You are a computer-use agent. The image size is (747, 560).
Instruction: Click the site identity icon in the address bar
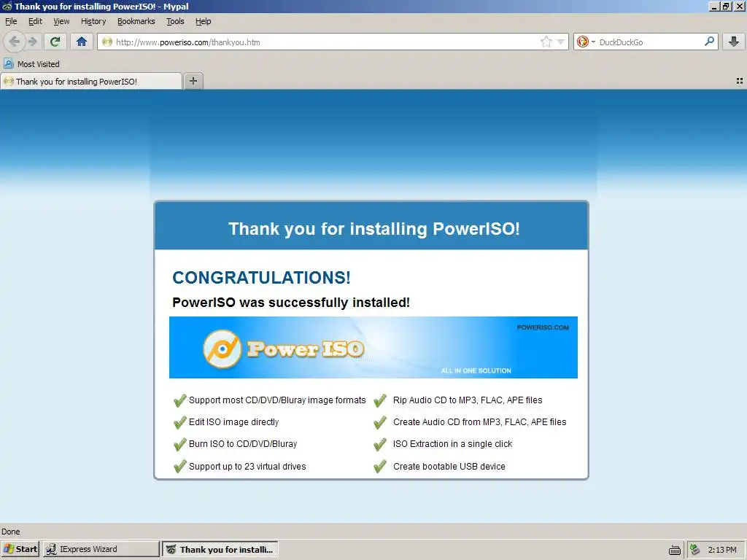click(107, 42)
